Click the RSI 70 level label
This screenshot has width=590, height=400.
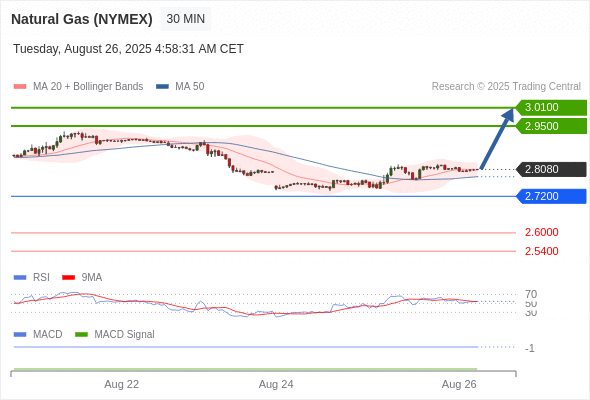point(531,294)
